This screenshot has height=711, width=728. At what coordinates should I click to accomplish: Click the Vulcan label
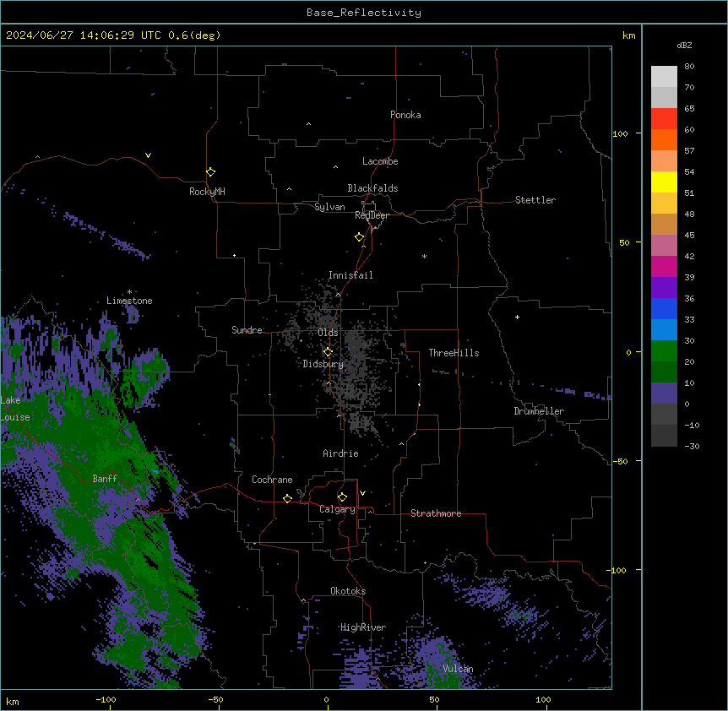pos(458,669)
